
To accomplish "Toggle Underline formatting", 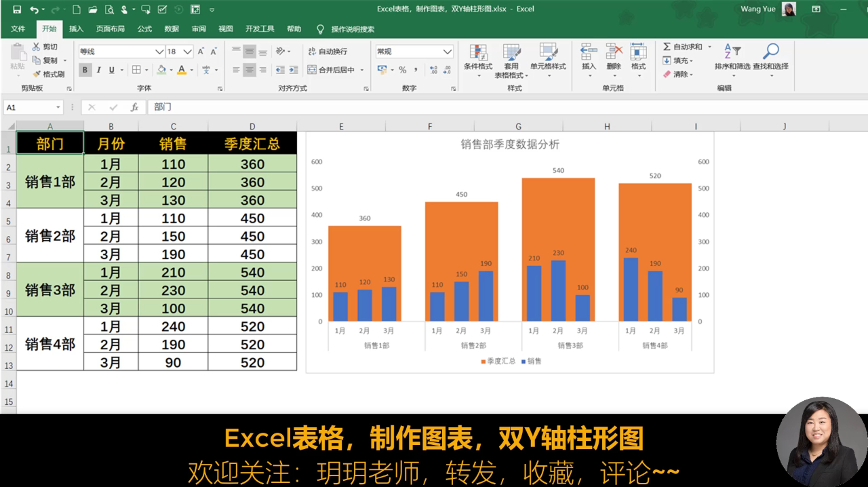I will 112,70.
